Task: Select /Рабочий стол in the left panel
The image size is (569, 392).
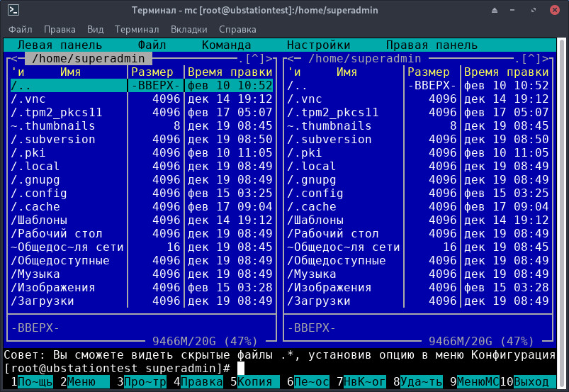Action: [x=57, y=234]
